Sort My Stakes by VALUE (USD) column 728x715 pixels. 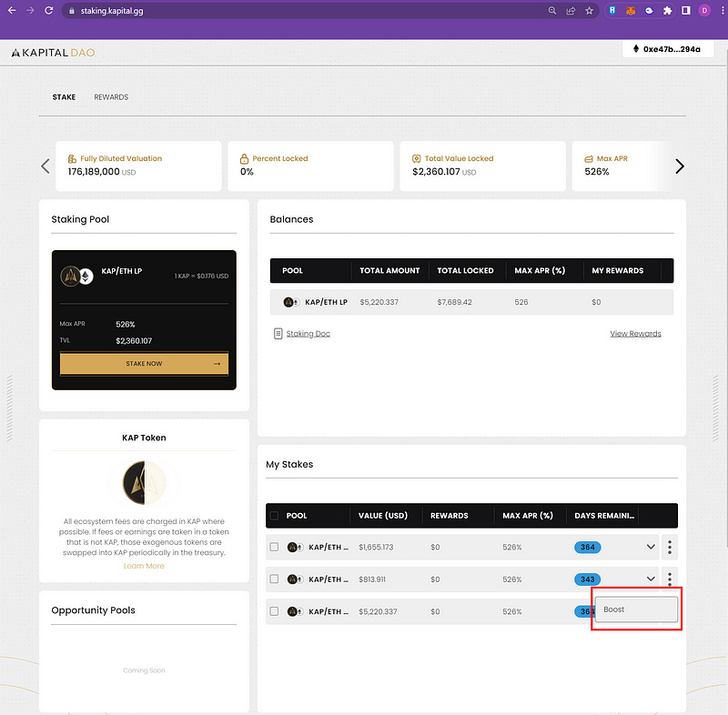[383, 516]
